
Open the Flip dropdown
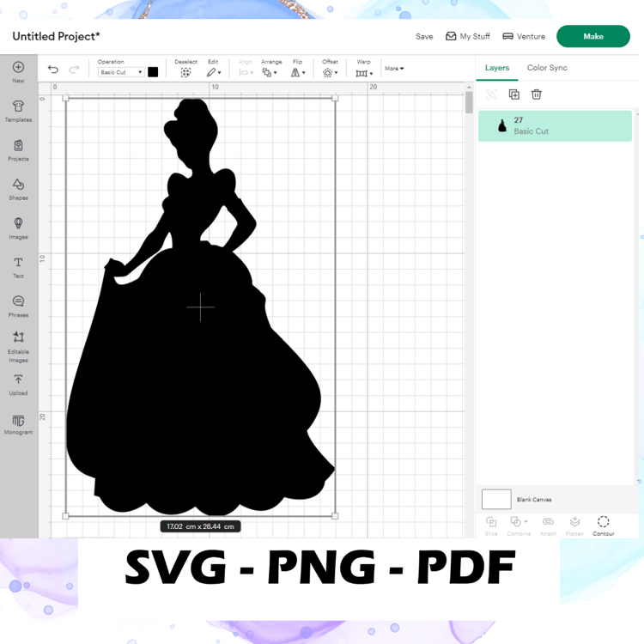pyautogui.click(x=298, y=68)
